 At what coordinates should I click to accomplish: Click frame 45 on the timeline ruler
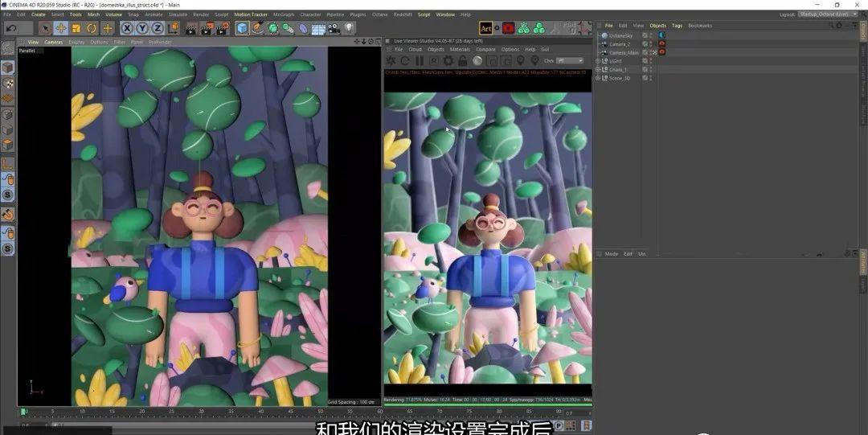(x=291, y=412)
